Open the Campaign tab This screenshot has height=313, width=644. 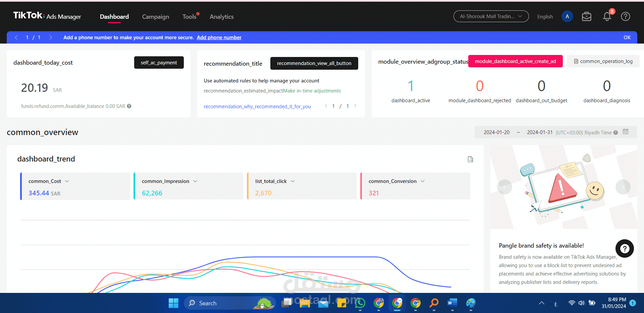[156, 16]
